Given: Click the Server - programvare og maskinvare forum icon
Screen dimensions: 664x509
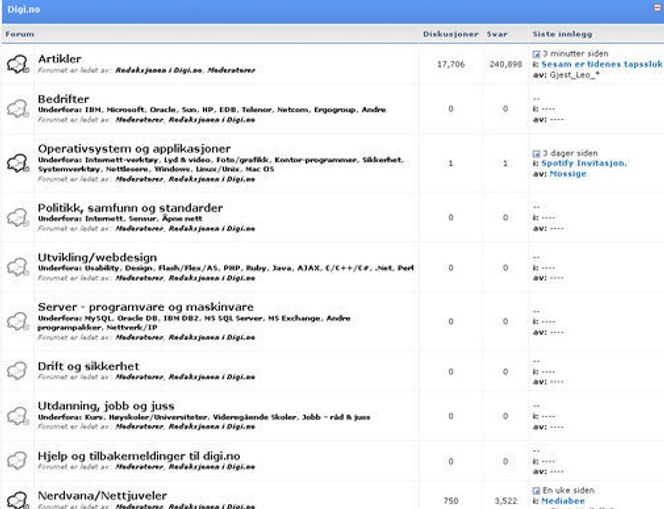Looking at the screenshot, I should click(x=17, y=321).
